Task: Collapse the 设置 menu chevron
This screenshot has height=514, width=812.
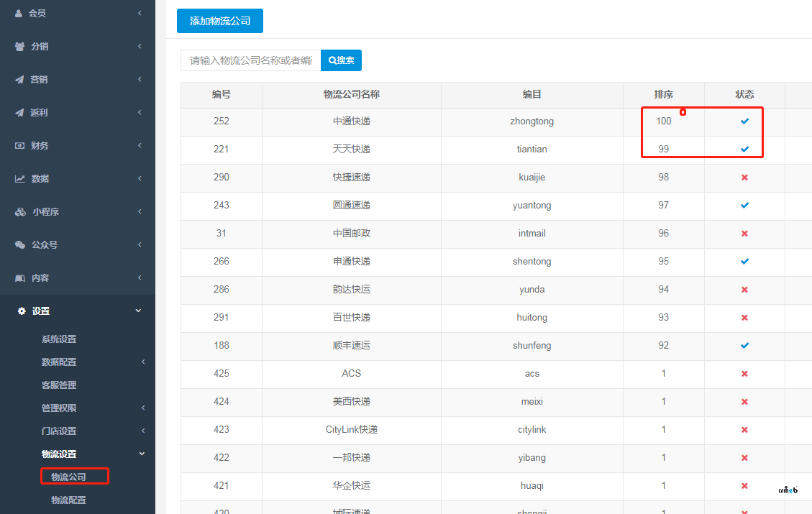Action: pyautogui.click(x=138, y=311)
